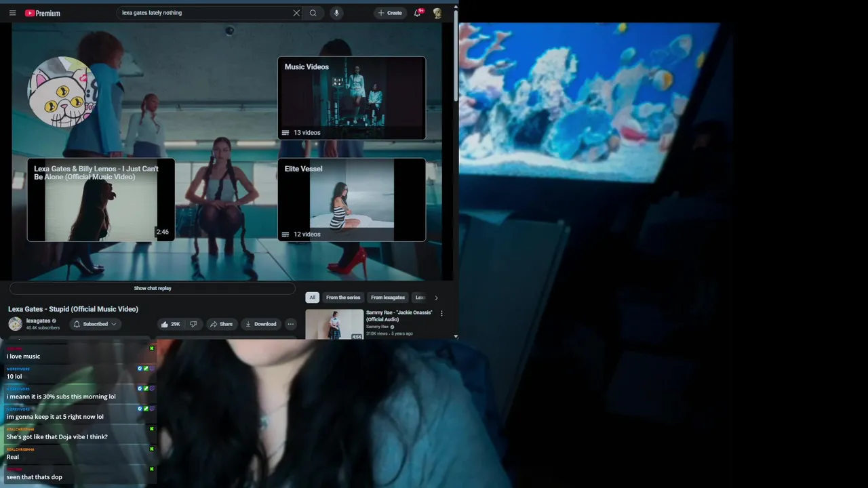The width and height of the screenshot is (868, 488).
Task: Click the aquarium video overlay
Action: click(590, 102)
